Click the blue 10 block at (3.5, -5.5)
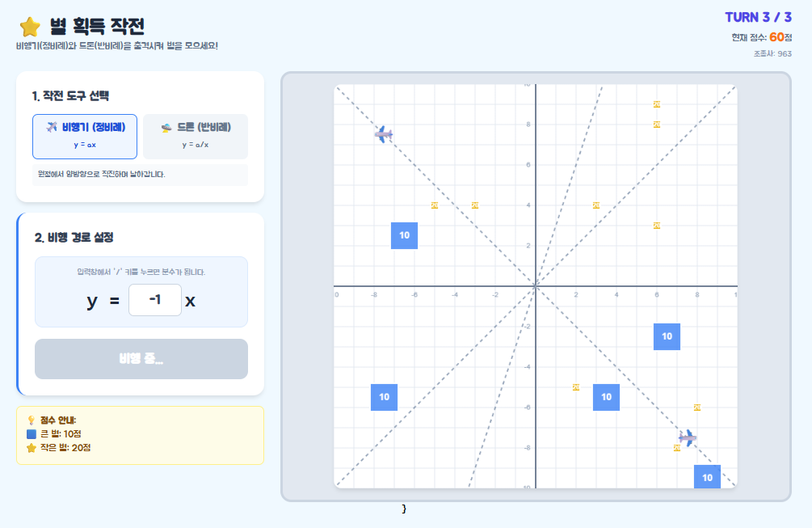Viewport: 812px width, 528px height. click(607, 397)
